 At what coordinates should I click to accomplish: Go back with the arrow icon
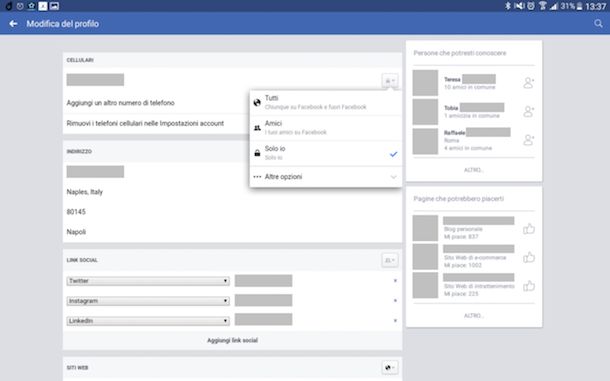[x=13, y=24]
